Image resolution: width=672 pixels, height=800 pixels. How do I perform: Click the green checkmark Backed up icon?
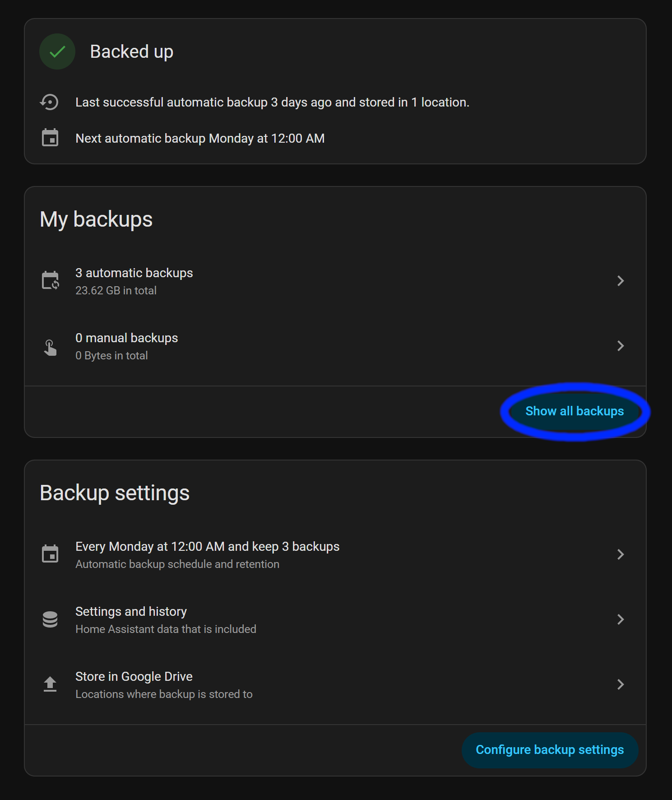[x=57, y=52]
